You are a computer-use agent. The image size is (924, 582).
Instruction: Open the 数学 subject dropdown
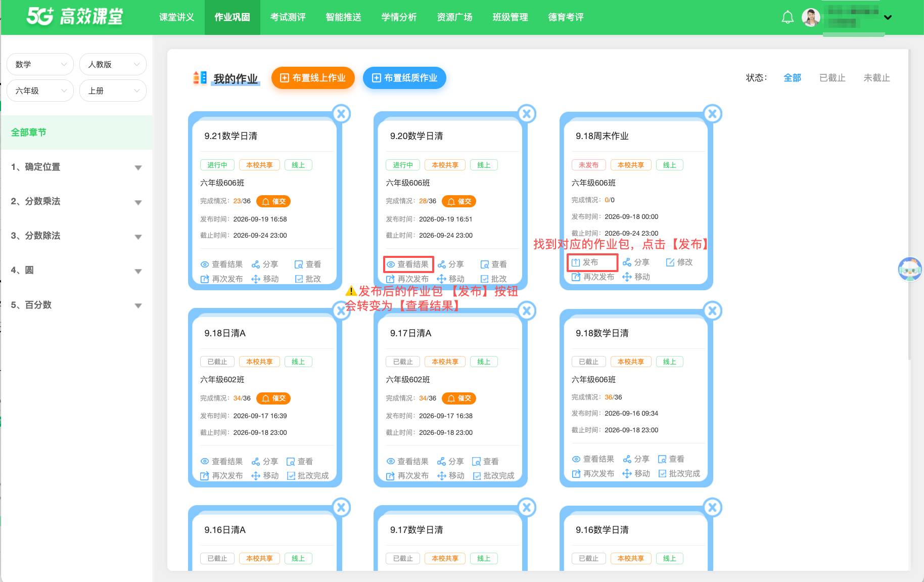(40, 64)
